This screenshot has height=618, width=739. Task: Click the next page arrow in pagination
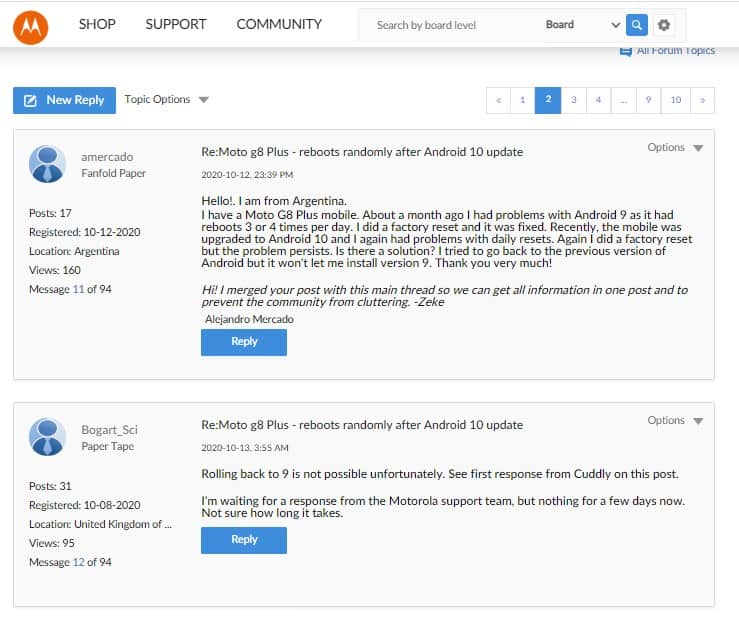pyautogui.click(x=702, y=100)
